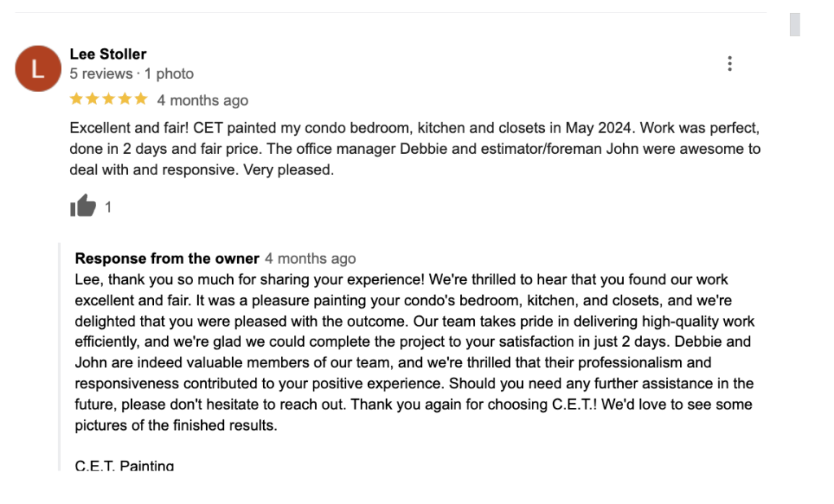The height and width of the screenshot is (504, 834).
Task: Open the three-dot review options menu
Action: (730, 64)
